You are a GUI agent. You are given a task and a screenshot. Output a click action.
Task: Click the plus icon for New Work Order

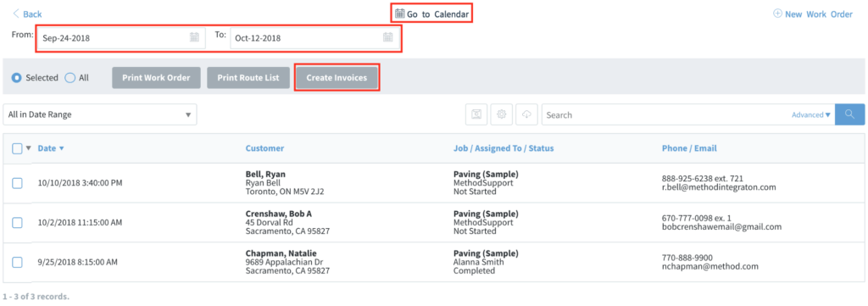(x=778, y=14)
